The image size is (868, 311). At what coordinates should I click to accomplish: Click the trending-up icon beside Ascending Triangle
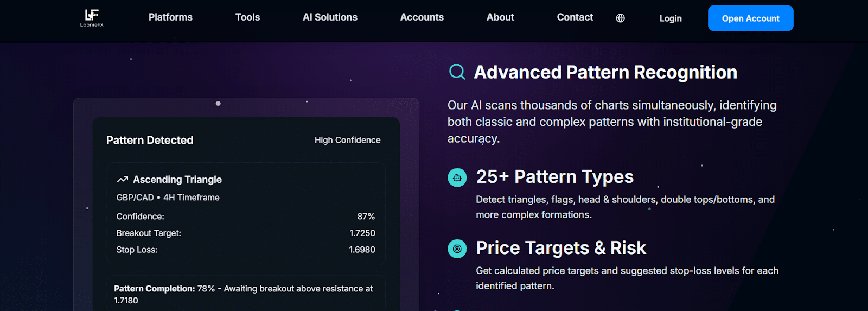click(x=123, y=180)
